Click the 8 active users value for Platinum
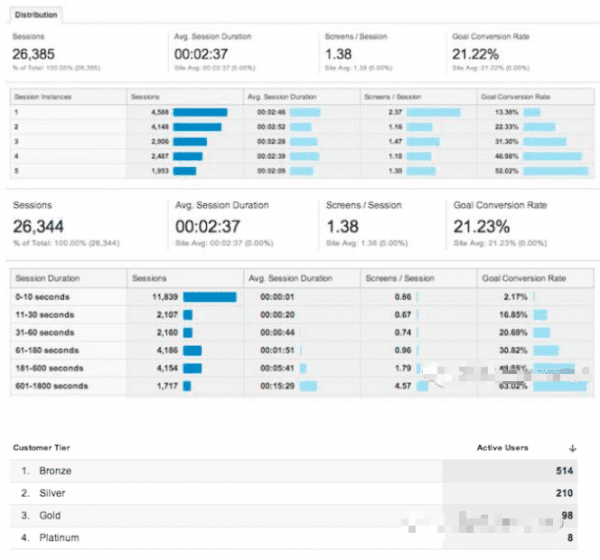The width and height of the screenshot is (600, 560). 570,538
